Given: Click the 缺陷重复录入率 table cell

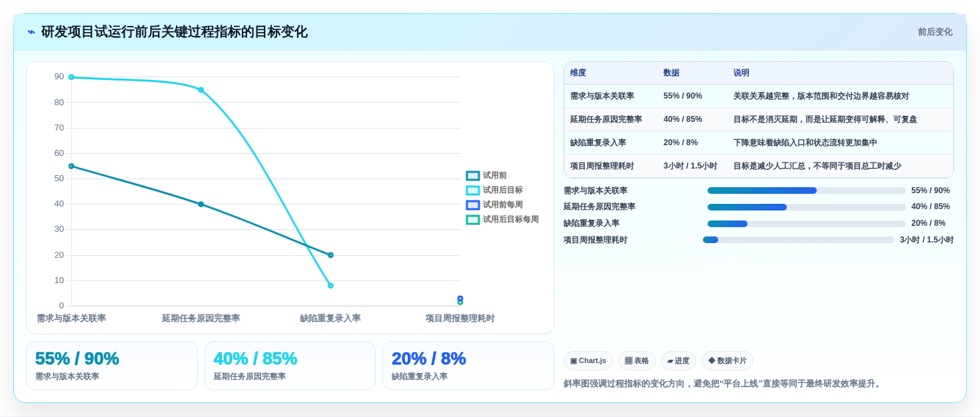Looking at the screenshot, I should 610,143.
